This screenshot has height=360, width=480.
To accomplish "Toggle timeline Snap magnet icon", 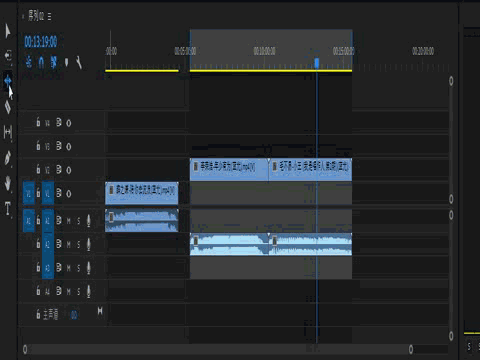I will click(41, 62).
